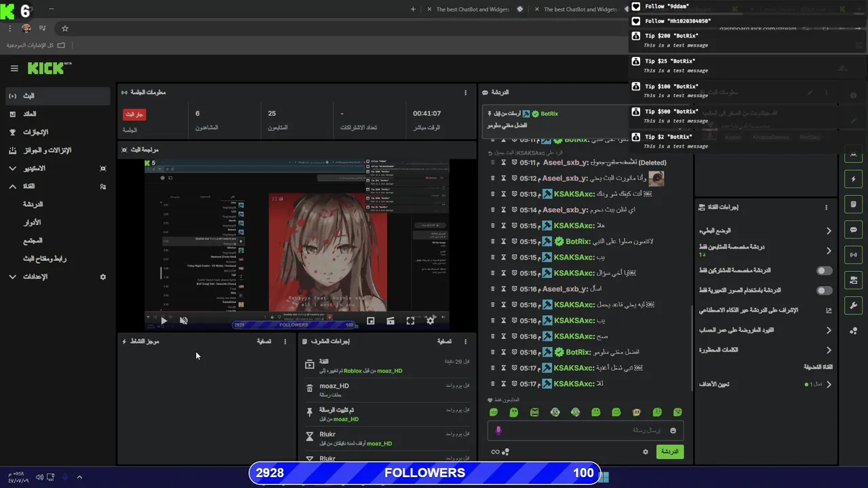Expand the followers-only chat option
868x488 pixels.
click(829, 251)
